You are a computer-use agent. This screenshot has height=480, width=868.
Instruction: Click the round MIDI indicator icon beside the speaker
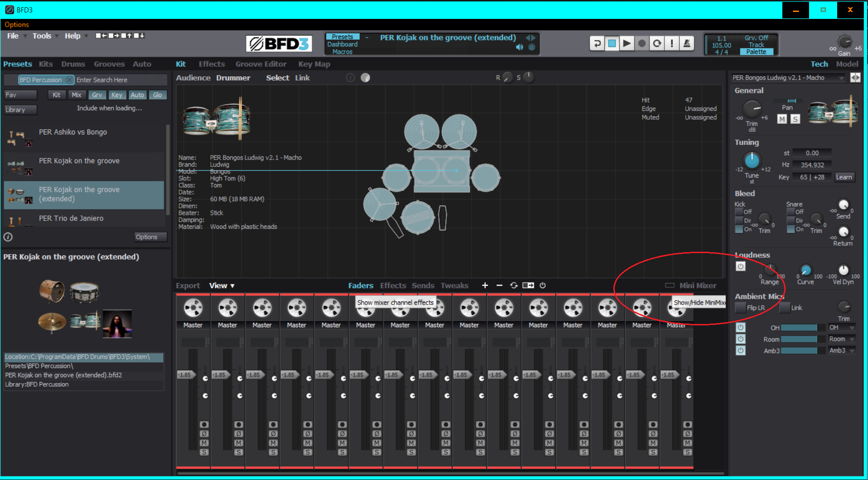point(532,47)
